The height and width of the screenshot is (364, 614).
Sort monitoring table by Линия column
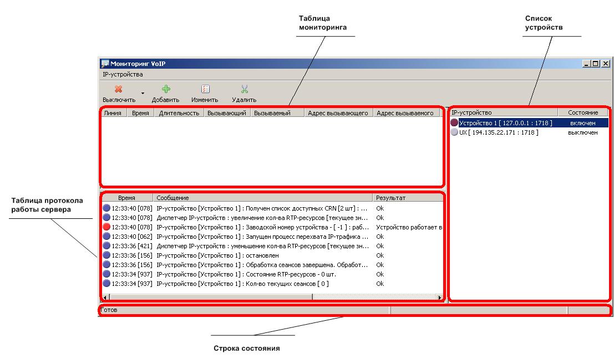pos(114,113)
